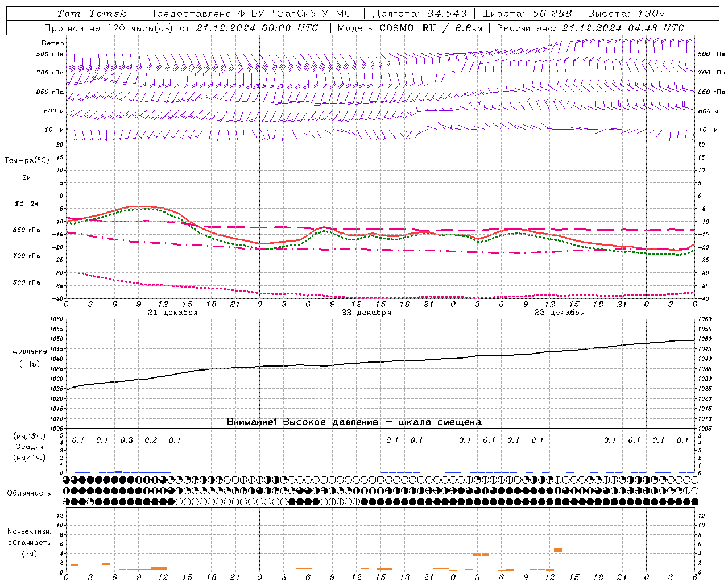This screenshot has width=728, height=582.
Task: Click the orange convective bar near 4 km
Action: coord(481,554)
